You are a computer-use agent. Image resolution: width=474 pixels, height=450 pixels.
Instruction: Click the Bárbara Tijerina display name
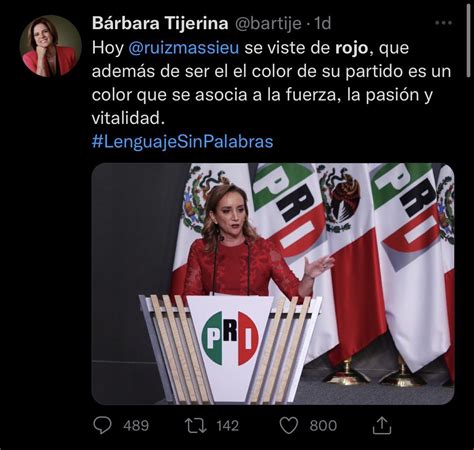tap(160, 23)
